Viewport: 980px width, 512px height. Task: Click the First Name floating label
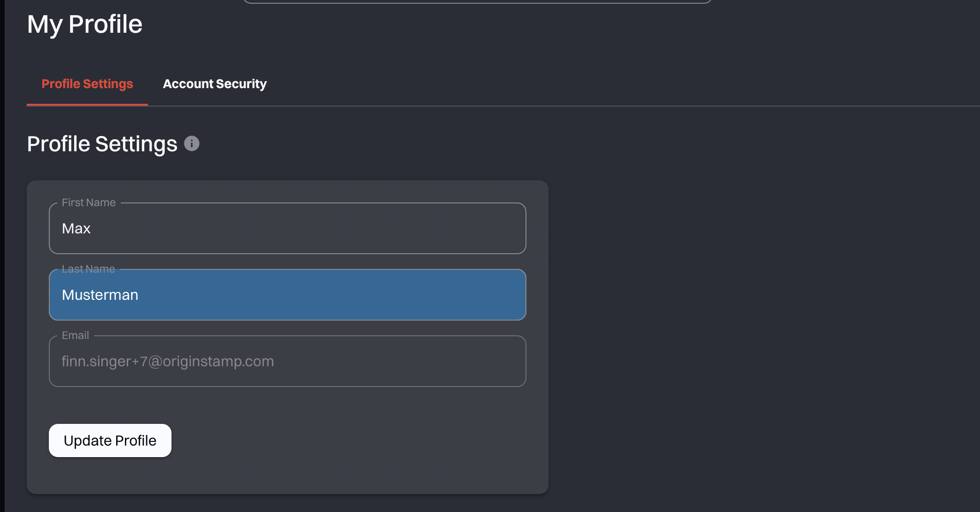89,202
